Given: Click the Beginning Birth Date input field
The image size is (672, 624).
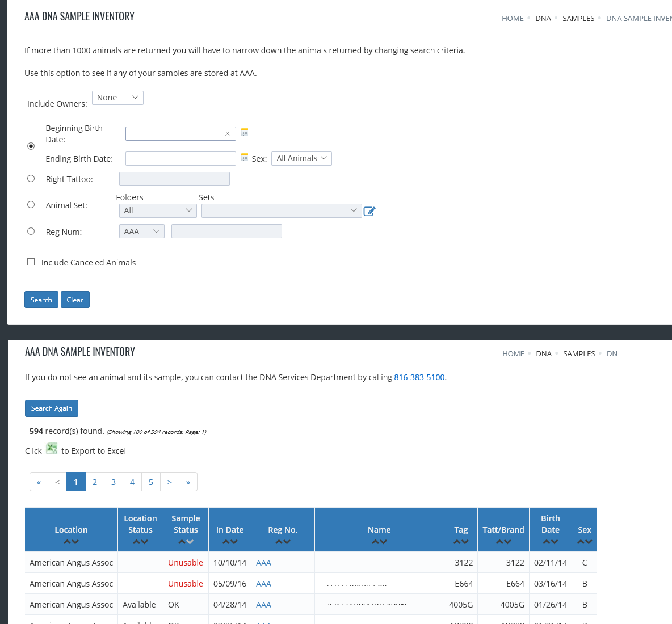Looking at the screenshot, I should click(x=180, y=134).
